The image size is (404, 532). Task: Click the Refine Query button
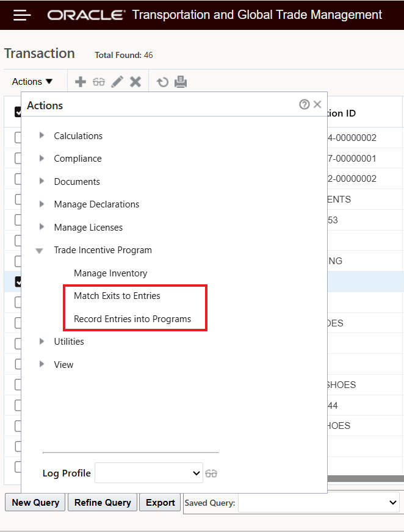point(103,503)
